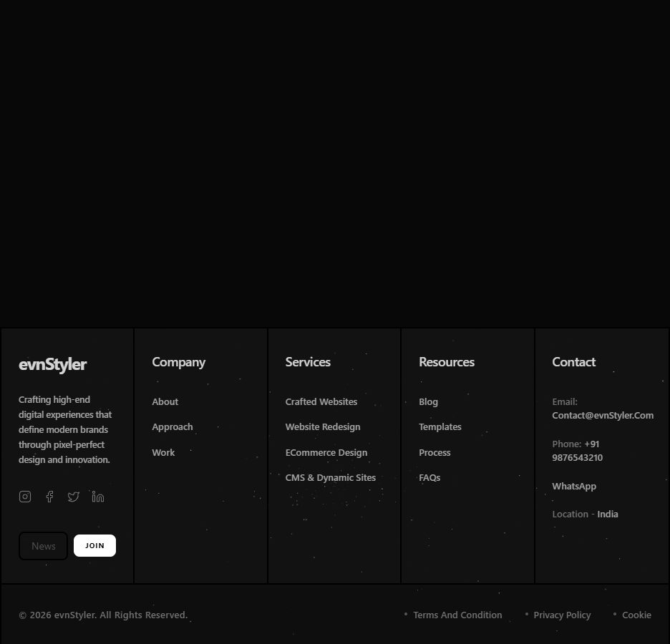This screenshot has width=670, height=644.
Task: Click the Resources column heading
Action: tap(447, 362)
